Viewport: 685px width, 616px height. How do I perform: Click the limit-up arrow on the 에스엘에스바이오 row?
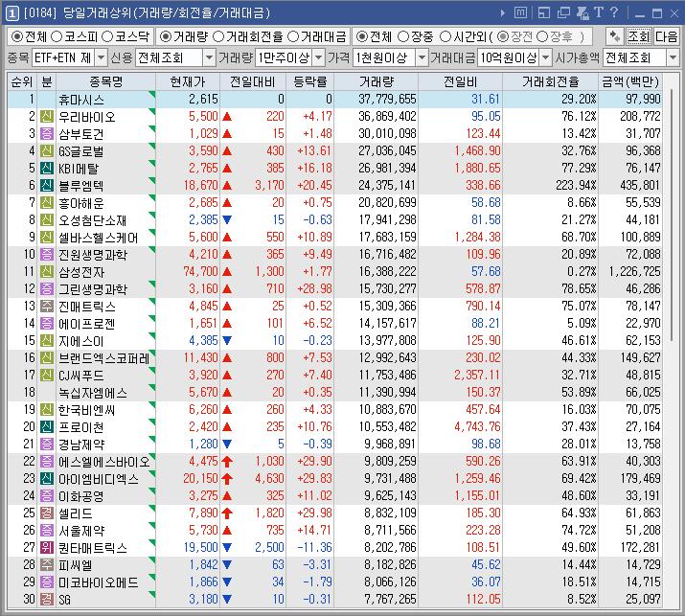pos(227,462)
